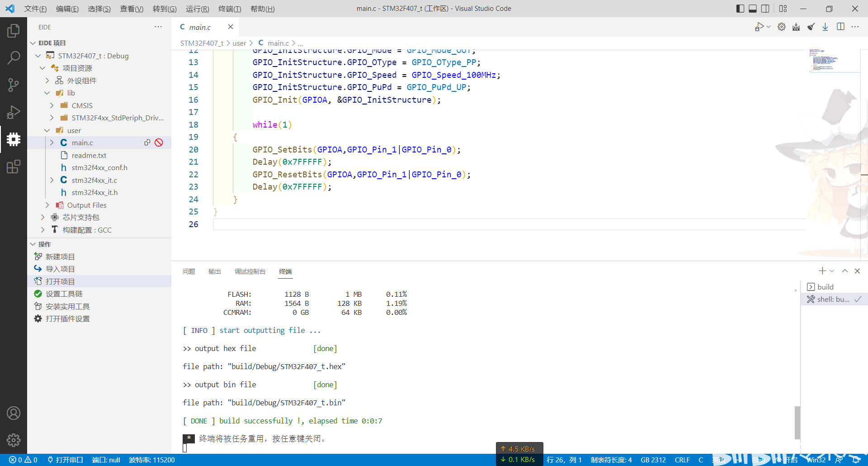
Task: Open the 终端(T) menu
Action: point(230,9)
